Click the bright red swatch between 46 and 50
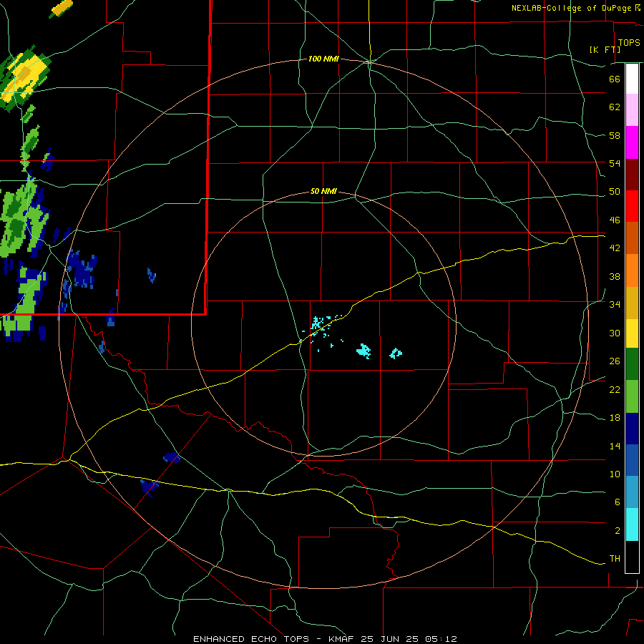 tap(632, 206)
